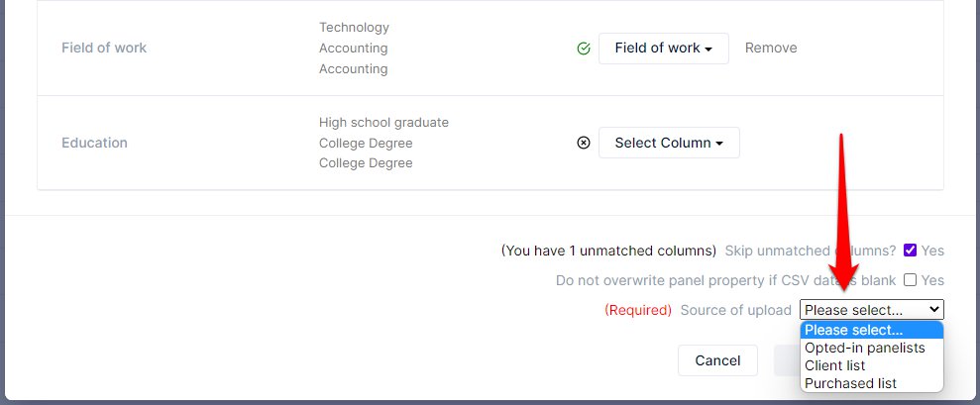Click the green matched checkmark icon
Screen dimensions: 980x405
pos(583,49)
